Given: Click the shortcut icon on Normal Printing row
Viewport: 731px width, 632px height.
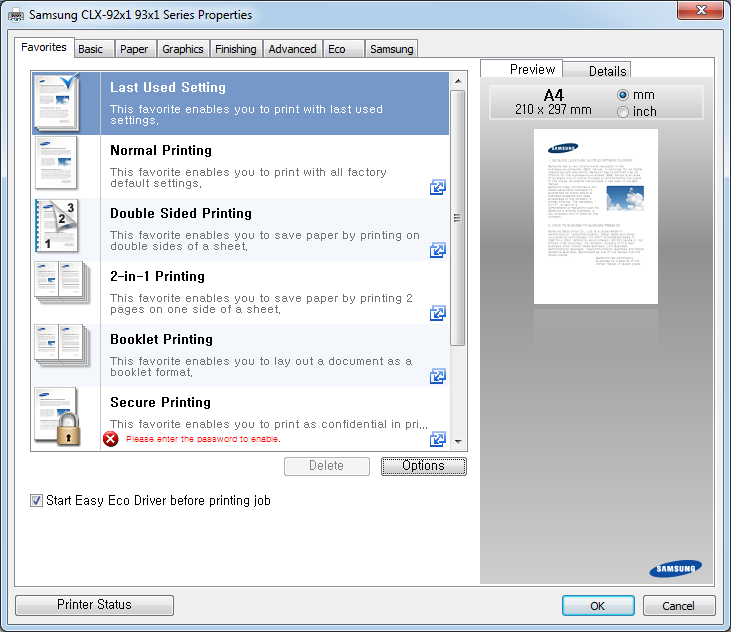Looking at the screenshot, I should 438,187.
